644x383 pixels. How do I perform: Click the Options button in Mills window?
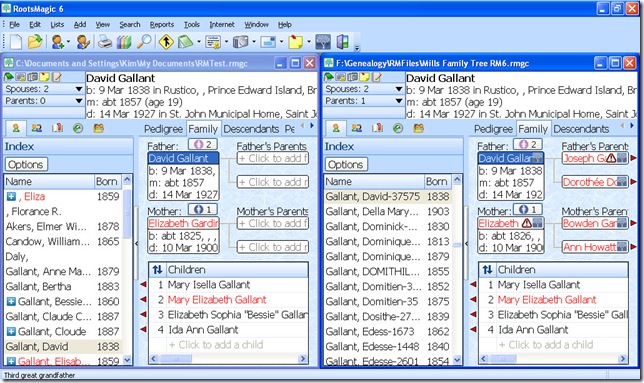pos(346,165)
